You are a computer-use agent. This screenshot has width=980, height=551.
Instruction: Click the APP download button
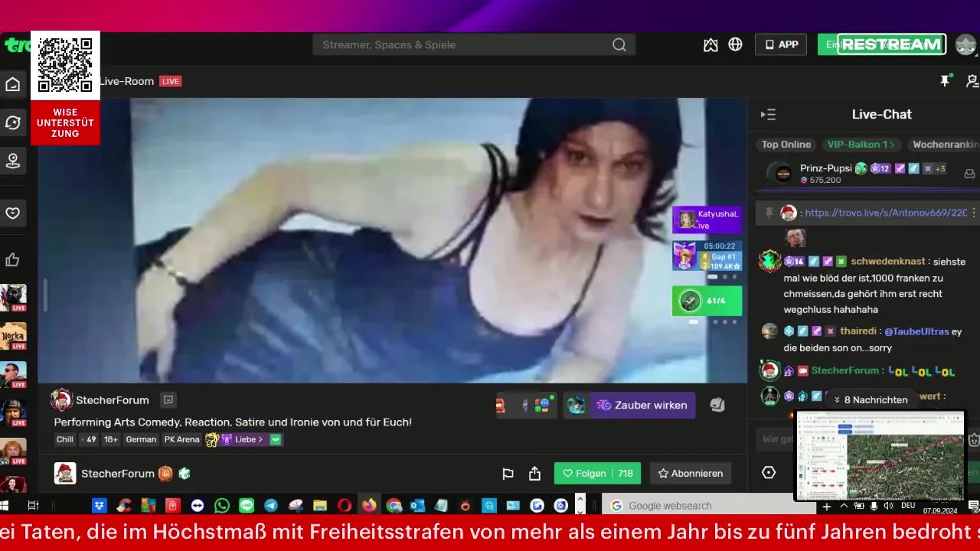pyautogui.click(x=781, y=44)
